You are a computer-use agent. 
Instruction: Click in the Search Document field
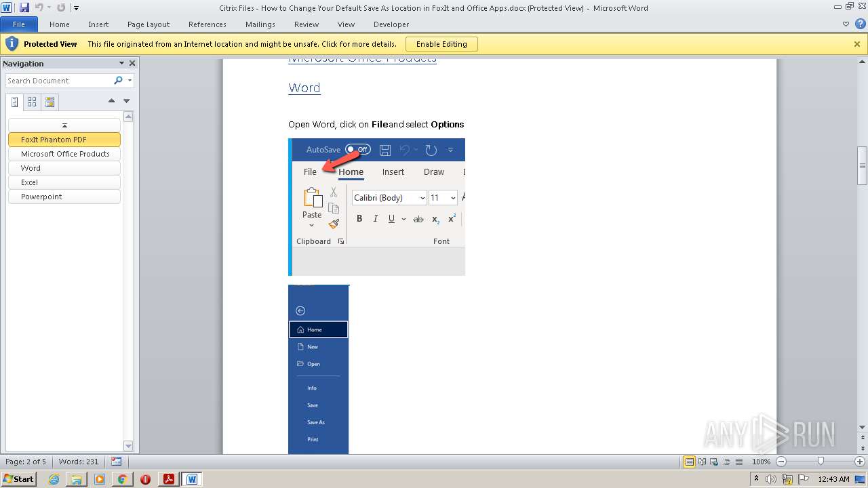point(58,81)
